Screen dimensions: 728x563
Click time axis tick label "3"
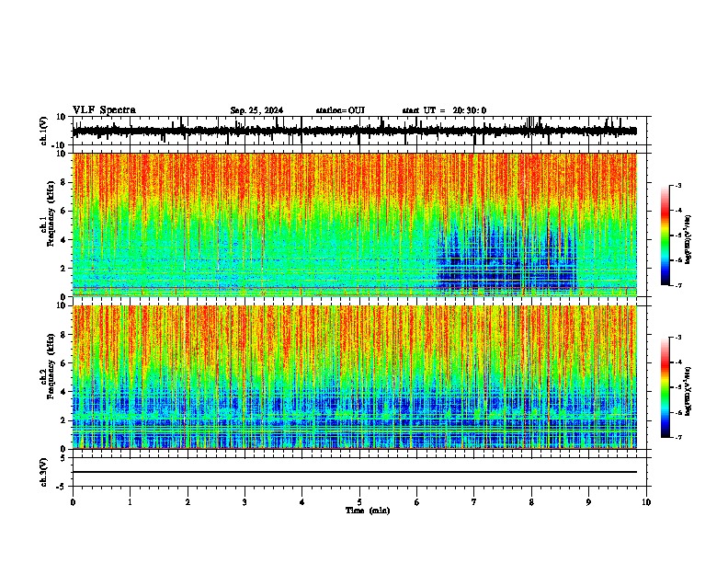tap(245, 502)
